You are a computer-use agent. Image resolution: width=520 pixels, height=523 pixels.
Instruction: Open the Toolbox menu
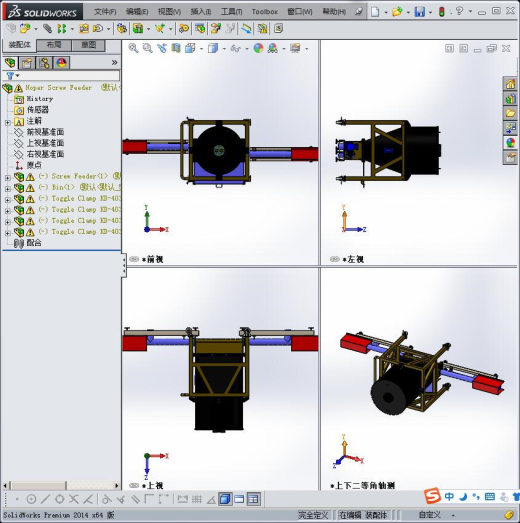(x=265, y=12)
